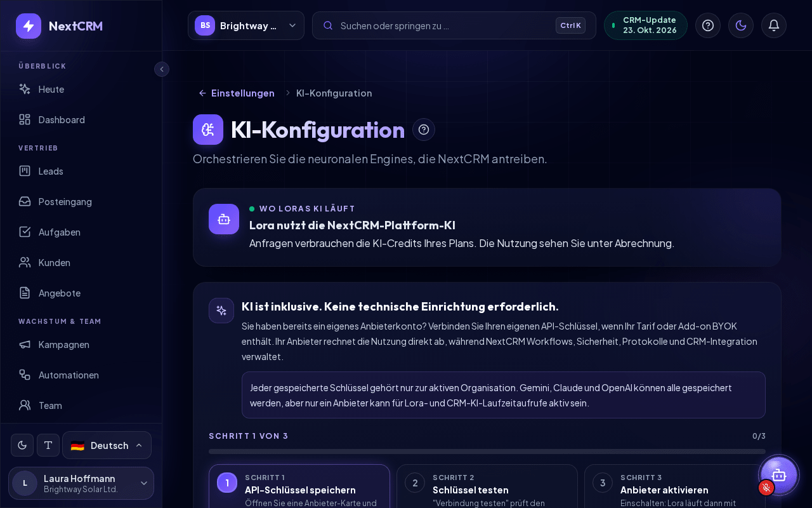This screenshot has height=508, width=812.
Task: Click the L avatar of Laura Hoffmann
Action: tap(25, 483)
